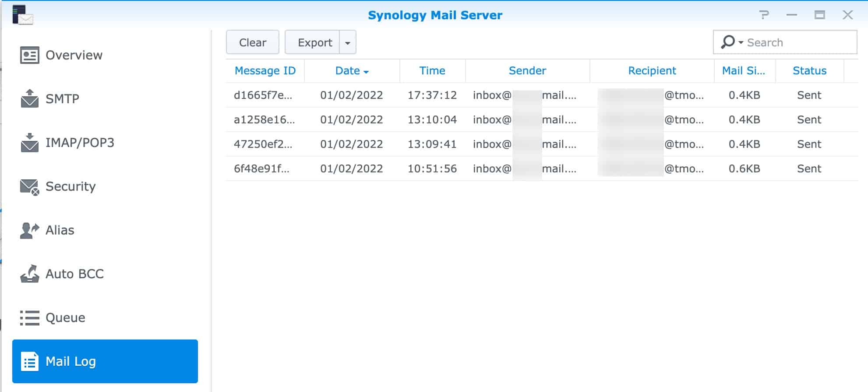Click the Mail Server app icon
The height and width of the screenshot is (392, 868).
click(x=23, y=15)
